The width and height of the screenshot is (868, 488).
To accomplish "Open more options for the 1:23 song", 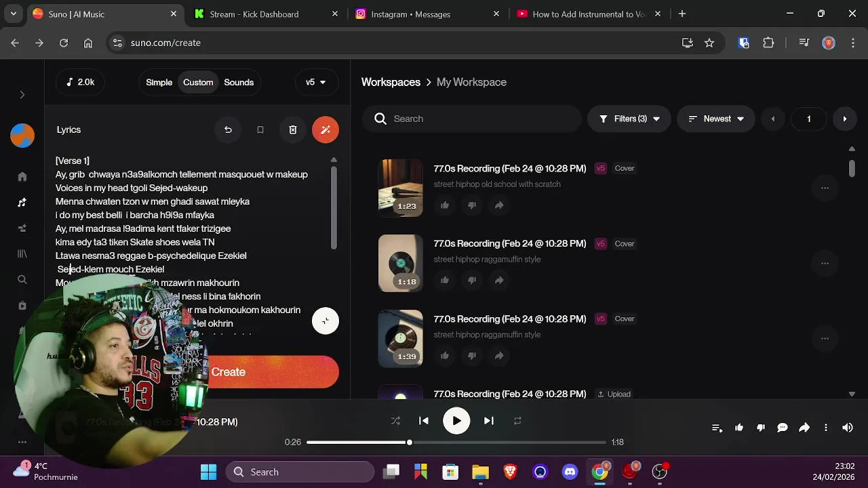I will click(x=825, y=188).
